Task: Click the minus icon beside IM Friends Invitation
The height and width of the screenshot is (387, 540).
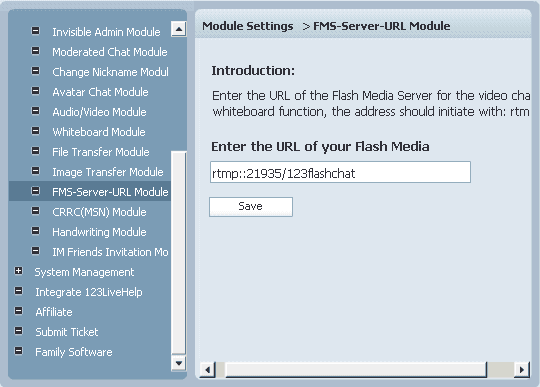Action: (x=35, y=251)
